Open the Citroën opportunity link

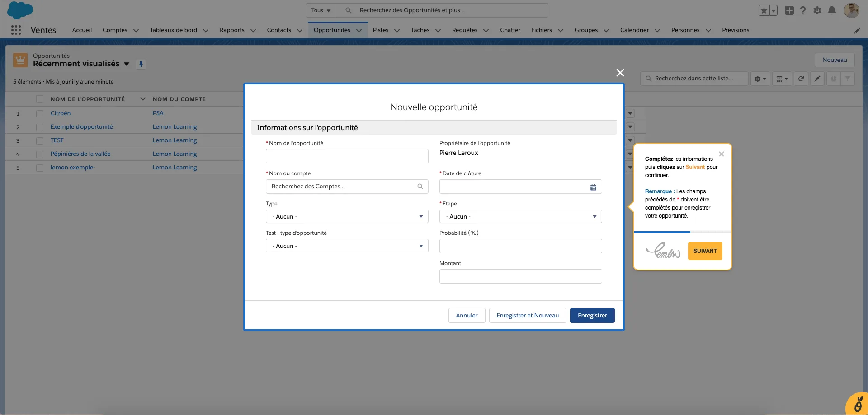click(x=61, y=113)
